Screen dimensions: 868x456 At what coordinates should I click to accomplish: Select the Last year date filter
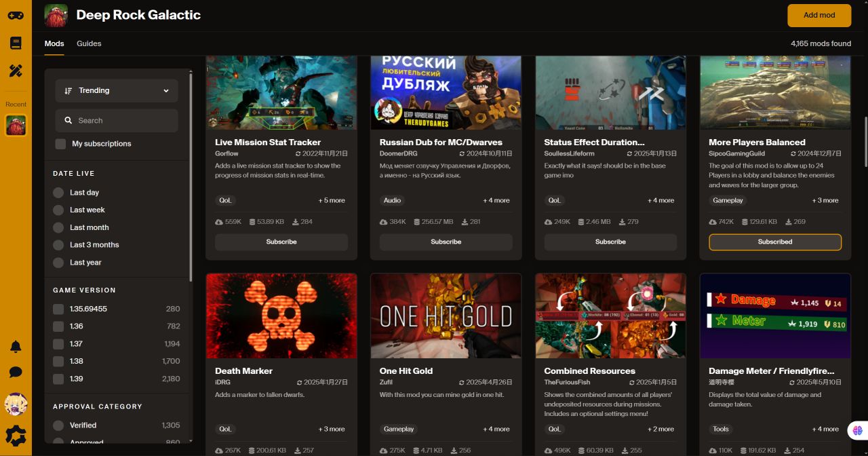(58, 263)
